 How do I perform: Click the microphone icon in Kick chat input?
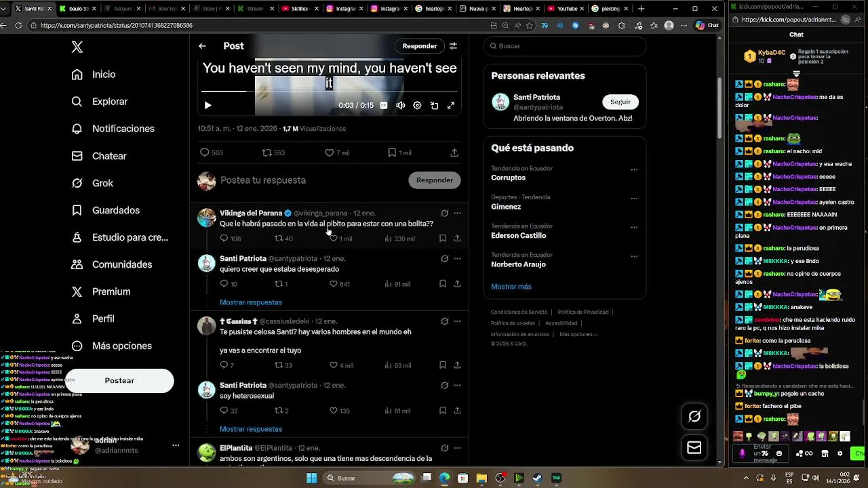coord(743,453)
